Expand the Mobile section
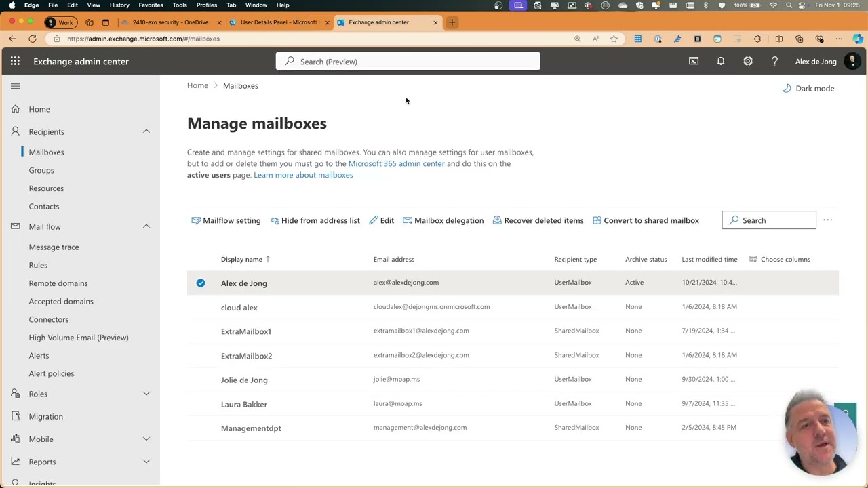Screen dimensions: 868x488 click(x=146, y=439)
